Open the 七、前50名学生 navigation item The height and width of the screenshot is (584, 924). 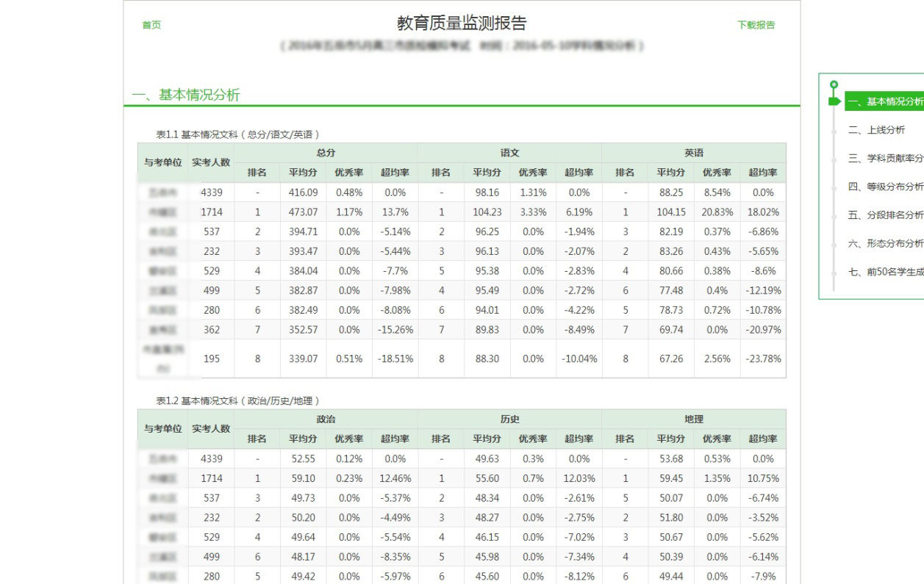[x=886, y=272]
